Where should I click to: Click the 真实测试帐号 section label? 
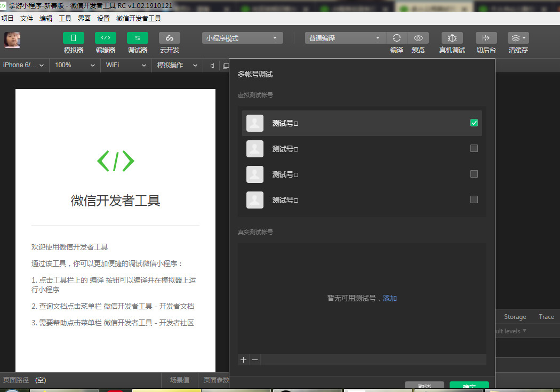coord(255,232)
